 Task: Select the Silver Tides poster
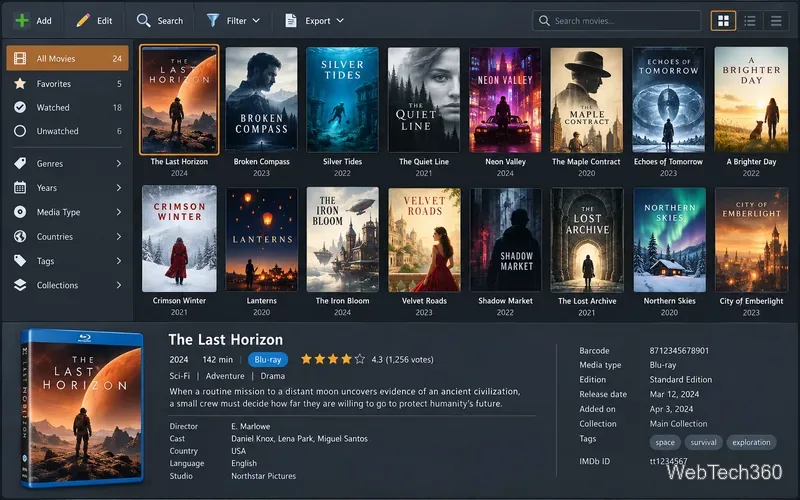(342, 100)
